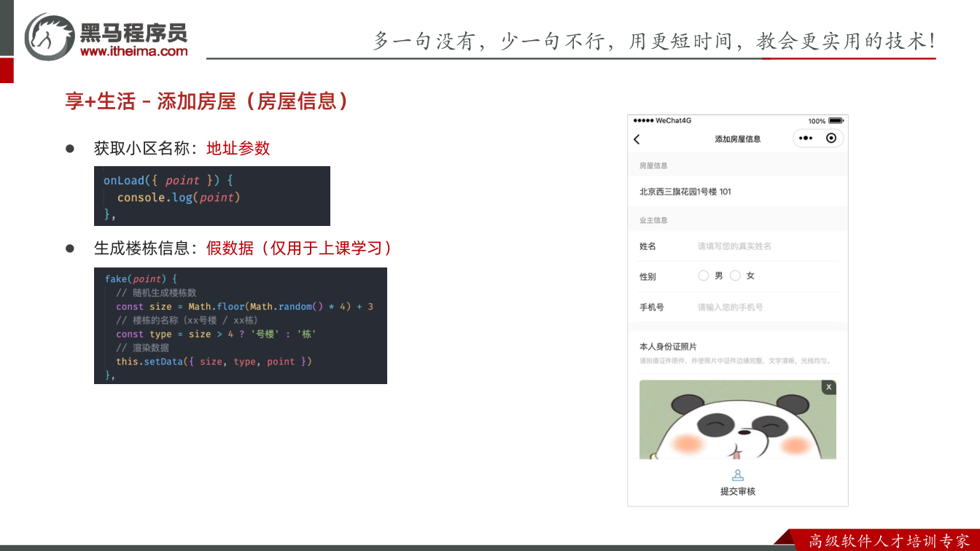Screen dimensions: 980x551
Task: Click the 姓名 input field
Action: [x=767, y=246]
